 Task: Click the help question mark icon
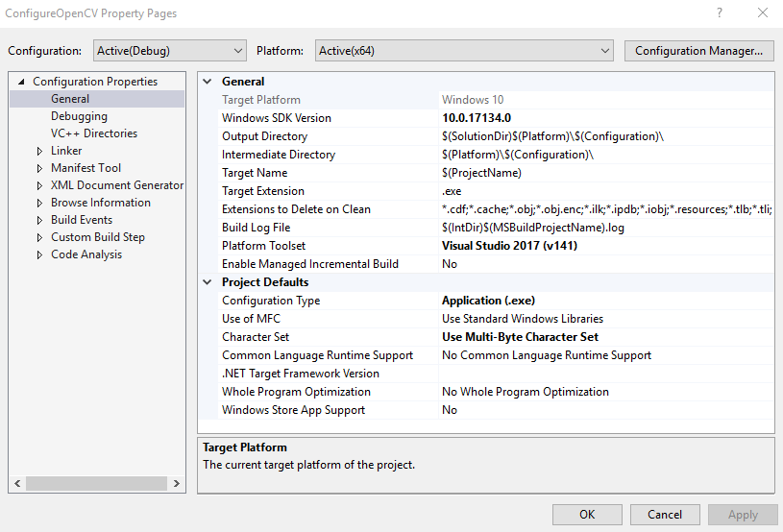coord(719,13)
